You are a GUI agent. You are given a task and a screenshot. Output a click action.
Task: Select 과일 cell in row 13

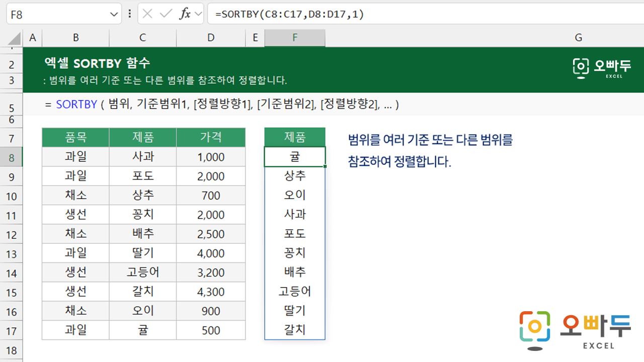point(75,253)
